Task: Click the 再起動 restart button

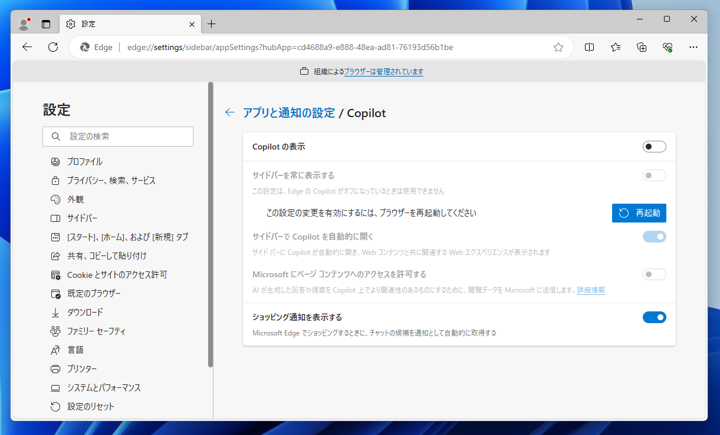Action: pyautogui.click(x=639, y=213)
